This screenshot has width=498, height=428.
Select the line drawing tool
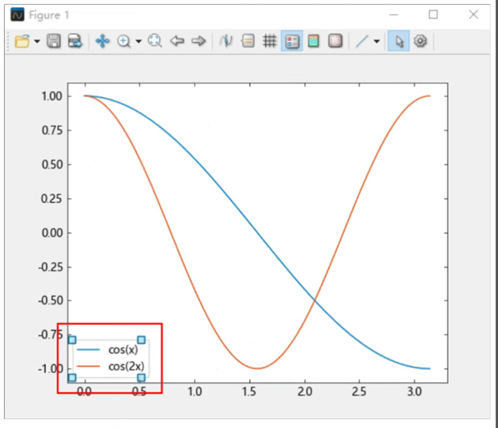tap(362, 41)
